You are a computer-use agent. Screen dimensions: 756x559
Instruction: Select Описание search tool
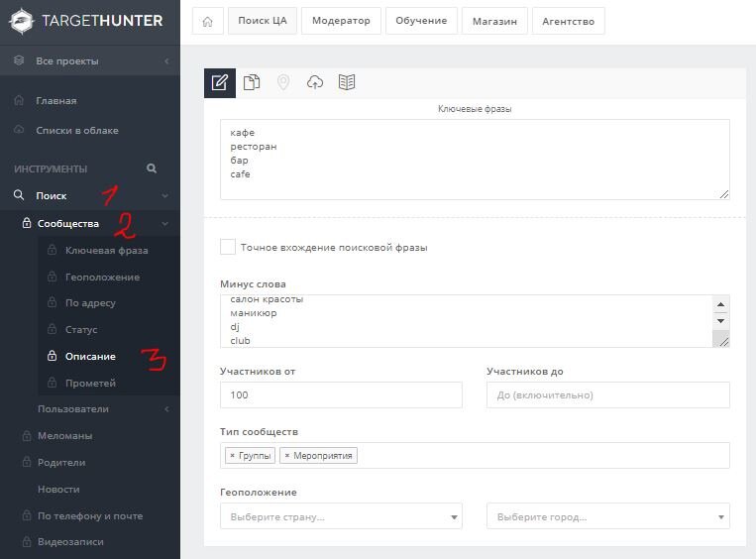pos(90,357)
